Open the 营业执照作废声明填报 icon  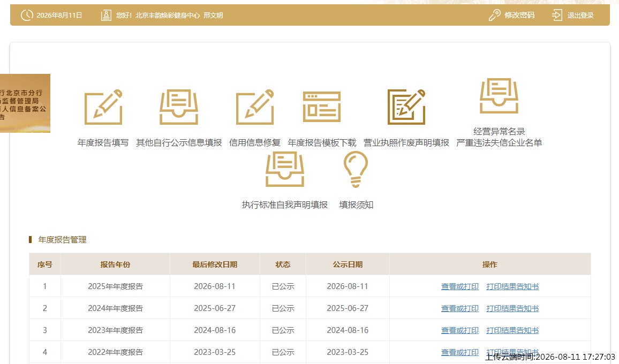(406, 107)
